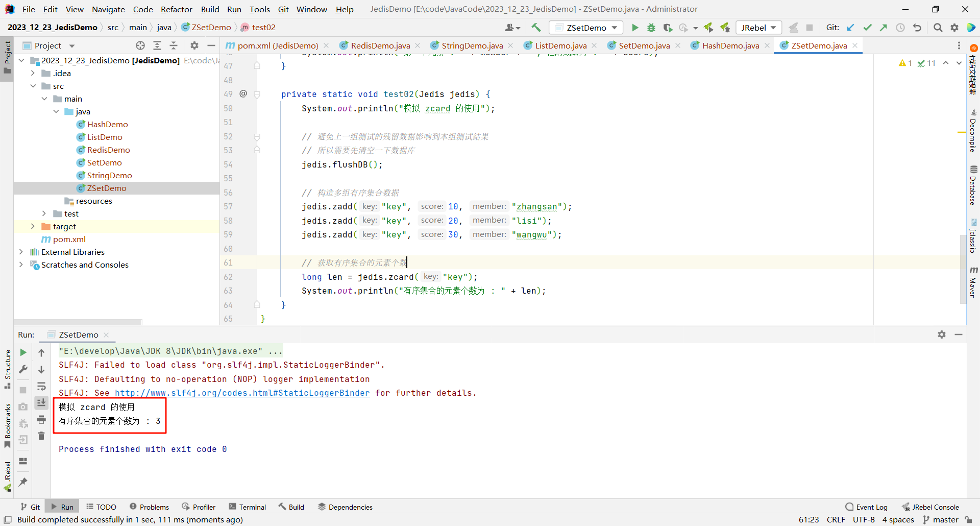This screenshot has height=526, width=980.
Task: Show Git history clock icon
Action: tap(900, 28)
